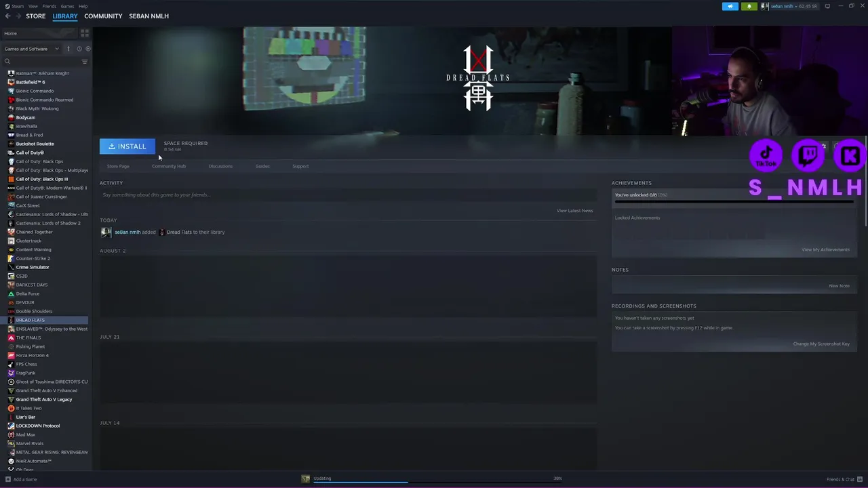The width and height of the screenshot is (868, 488).
Task: Open Dread Flats link in activity feed
Action: (x=179, y=232)
